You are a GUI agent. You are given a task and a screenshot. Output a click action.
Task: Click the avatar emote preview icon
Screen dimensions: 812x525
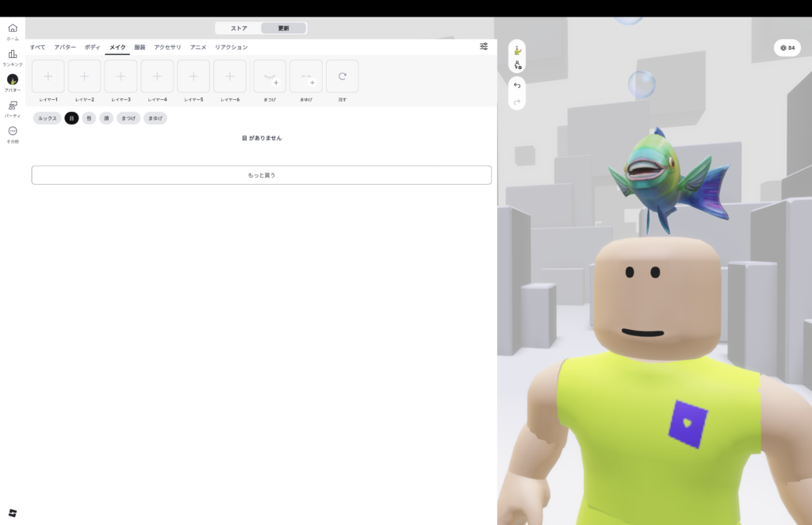517,50
